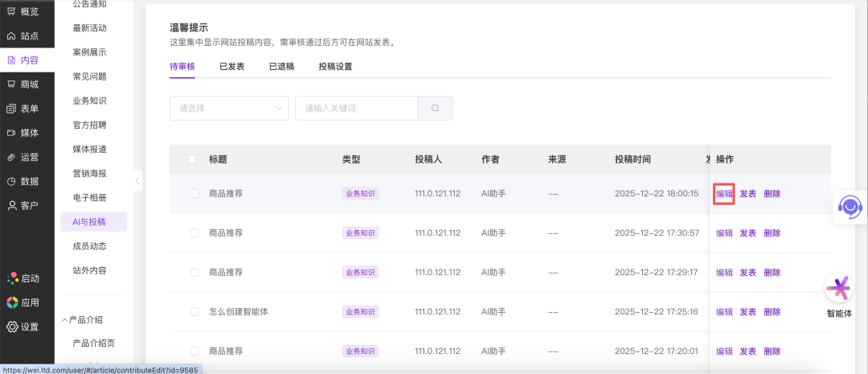Switch to the 已发表 tab
This screenshot has height=374, width=868.
(231, 67)
